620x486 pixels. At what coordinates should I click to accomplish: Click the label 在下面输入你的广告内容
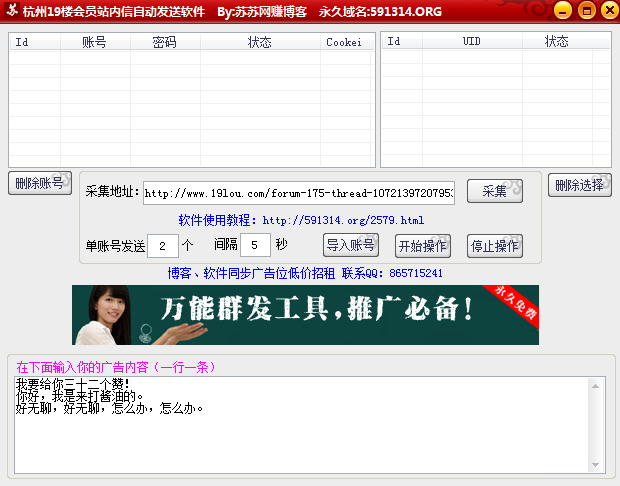(82, 367)
